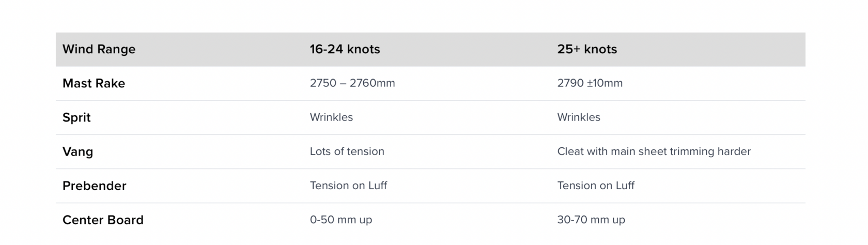The image size is (868, 245).
Task: Click Tension on Luff under 25+ knots
Action: tap(596, 186)
